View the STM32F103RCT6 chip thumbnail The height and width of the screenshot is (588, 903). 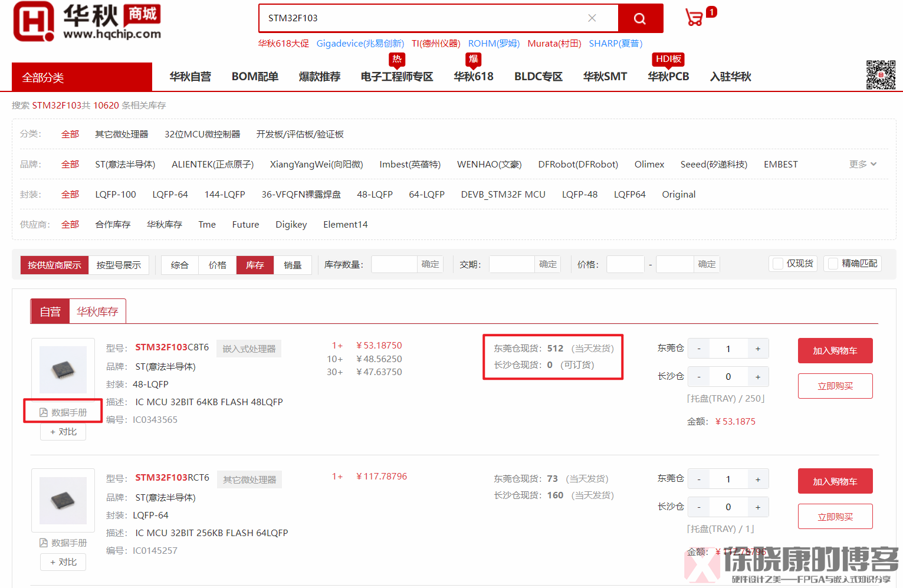[63, 501]
